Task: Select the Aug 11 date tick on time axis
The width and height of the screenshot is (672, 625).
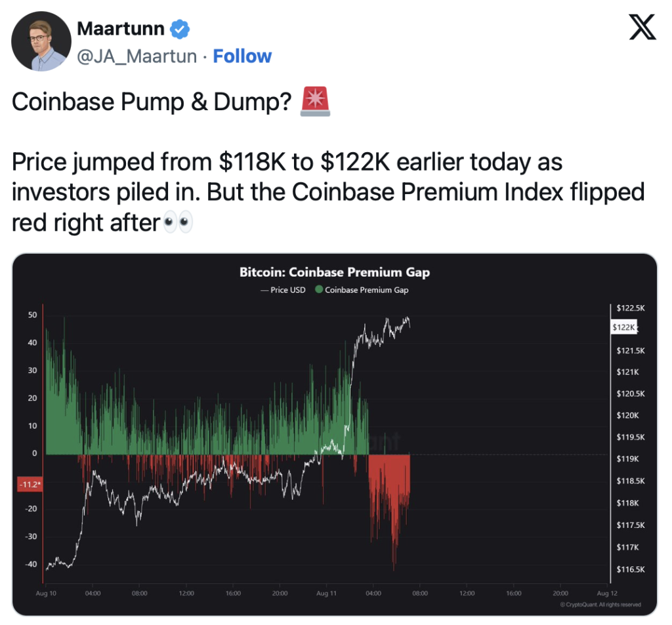Action: click(x=326, y=594)
